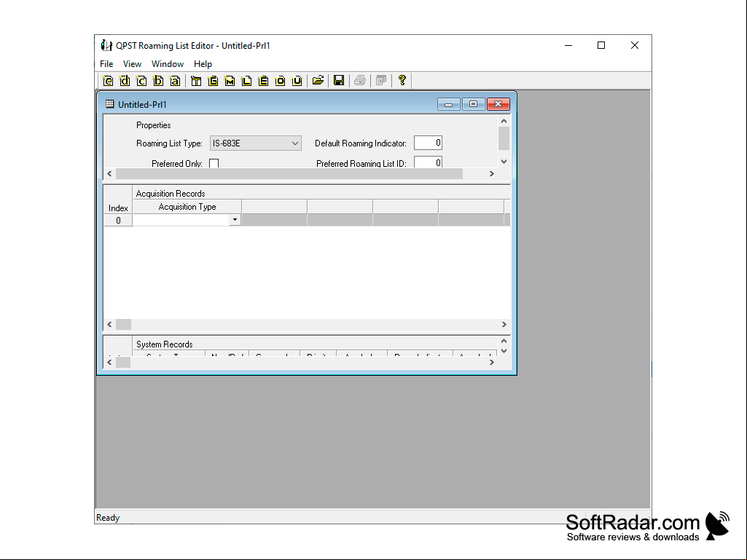This screenshot has width=747, height=560.
Task: Click the new 'b' roaming list toolbar icon
Action: (158, 81)
